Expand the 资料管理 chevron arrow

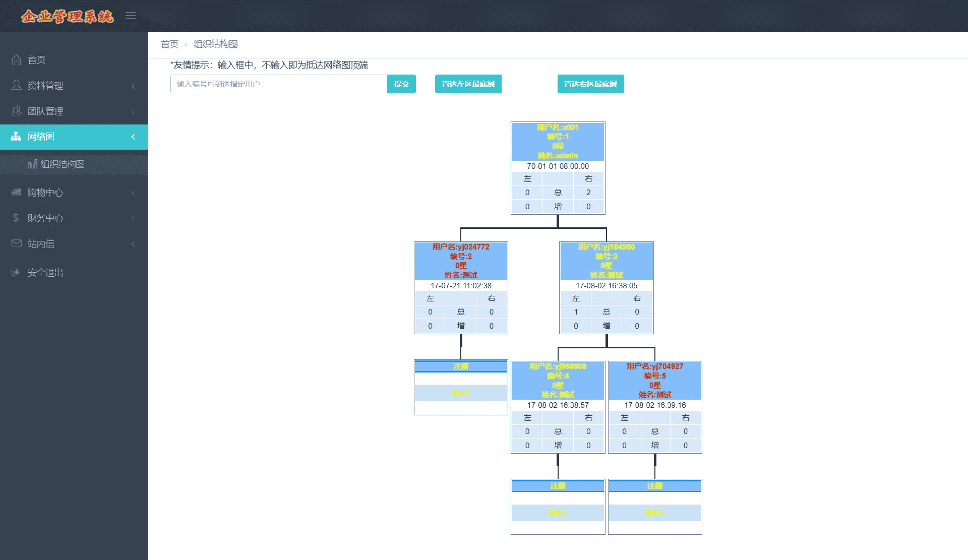click(x=133, y=86)
